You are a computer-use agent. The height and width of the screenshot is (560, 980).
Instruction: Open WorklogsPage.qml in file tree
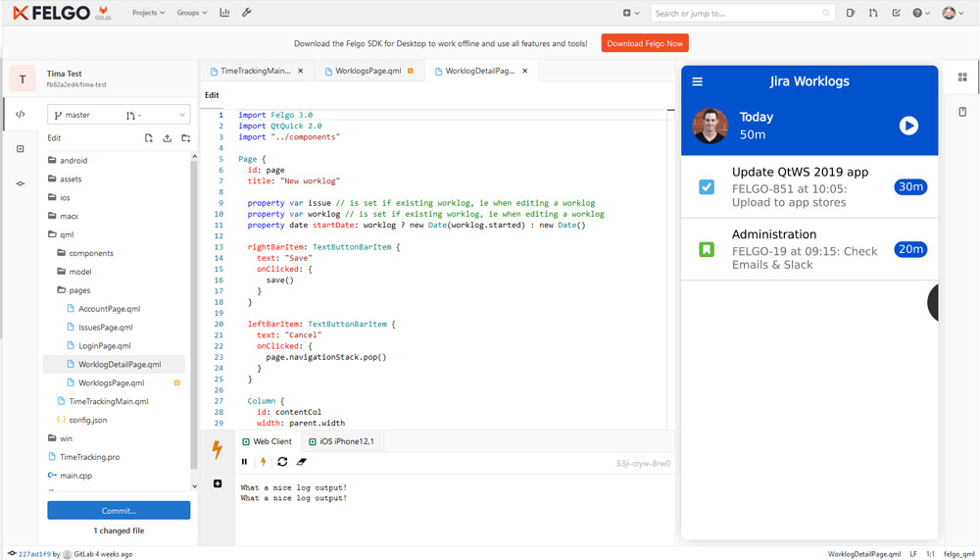coord(112,382)
